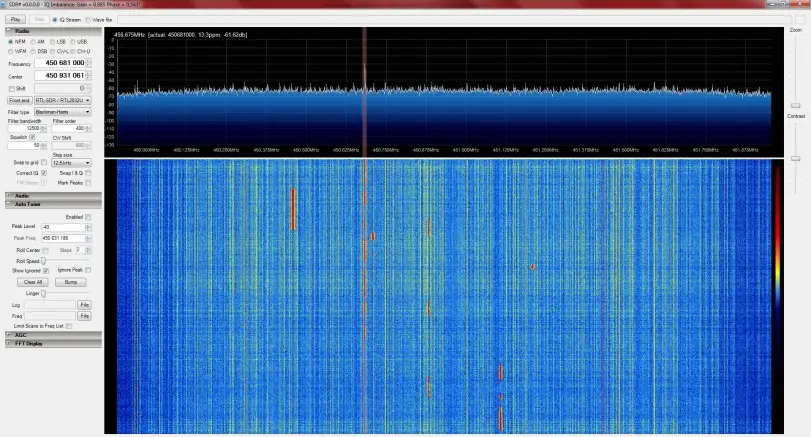
Task: Click the Frequency input field
Action: point(58,63)
